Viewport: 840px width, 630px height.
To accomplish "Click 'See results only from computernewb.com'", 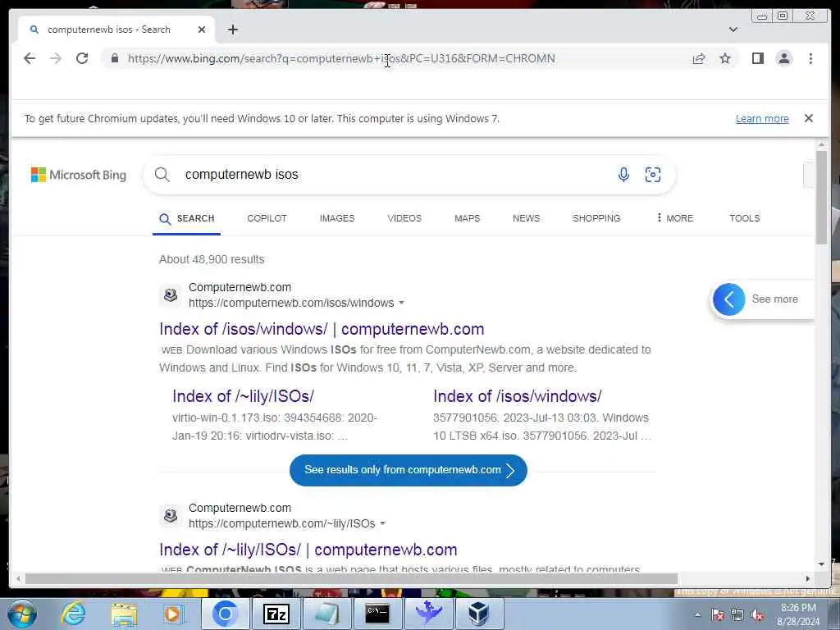I will point(409,470).
